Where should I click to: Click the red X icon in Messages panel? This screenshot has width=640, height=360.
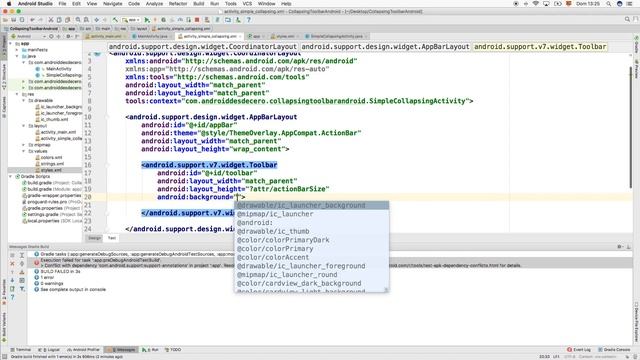click(12, 264)
